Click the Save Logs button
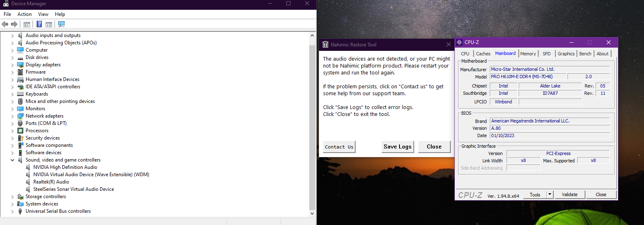Image resolution: width=644 pixels, height=225 pixels. pos(397,147)
